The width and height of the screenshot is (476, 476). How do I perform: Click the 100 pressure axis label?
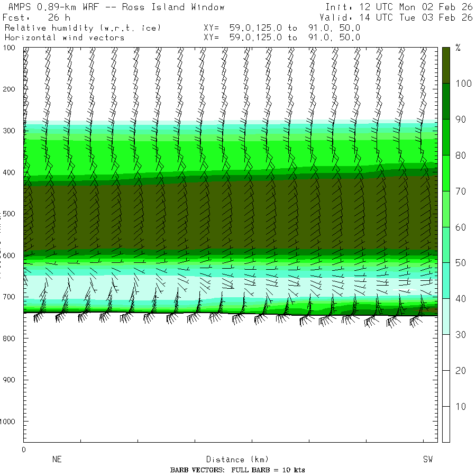coord(9,48)
